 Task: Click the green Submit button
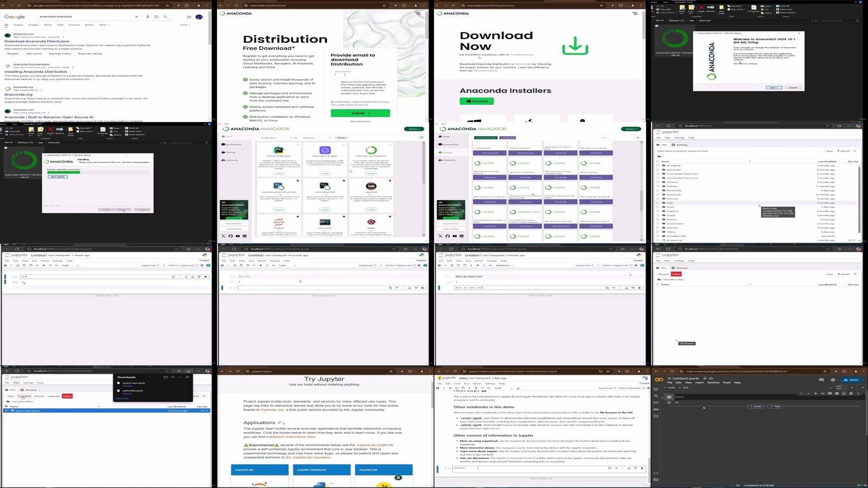pyautogui.click(x=360, y=113)
